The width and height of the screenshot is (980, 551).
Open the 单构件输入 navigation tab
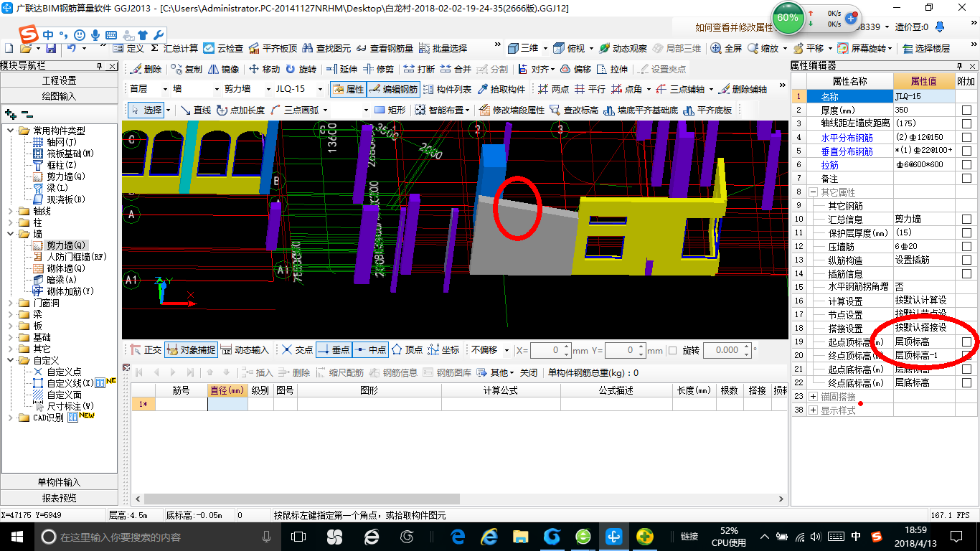[x=59, y=482]
